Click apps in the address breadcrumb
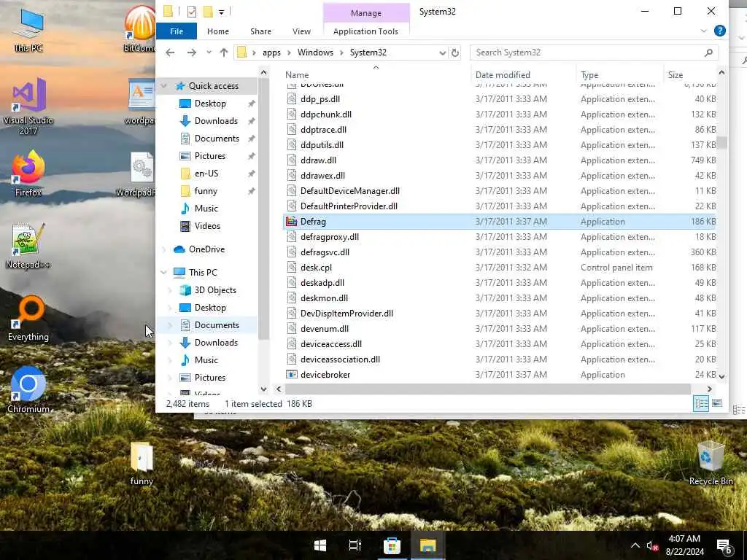Screen dimensions: 747x560 [x=271, y=52]
